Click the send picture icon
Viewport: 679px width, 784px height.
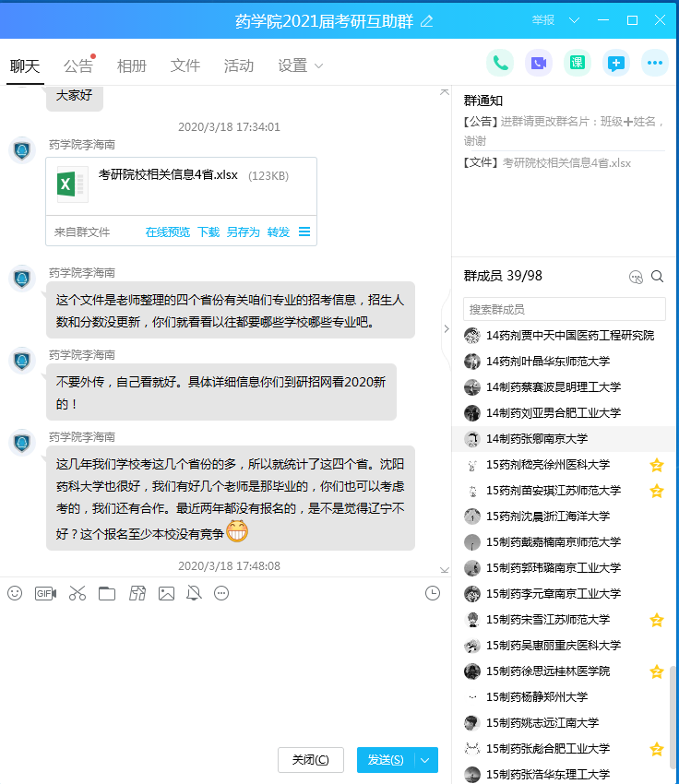click(166, 593)
